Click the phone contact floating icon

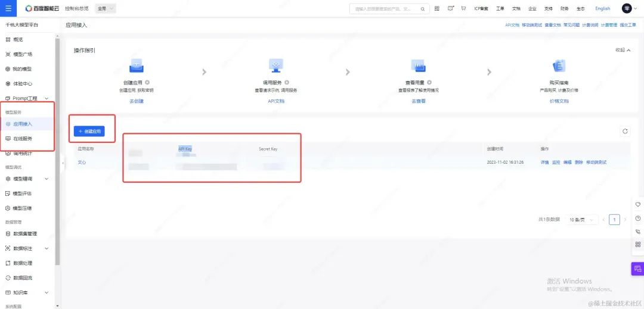click(638, 232)
